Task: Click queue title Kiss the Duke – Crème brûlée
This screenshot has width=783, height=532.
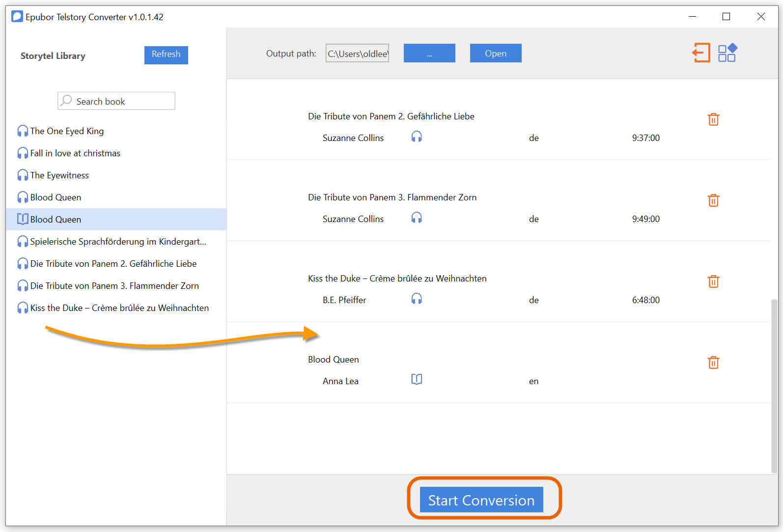Action: point(397,279)
